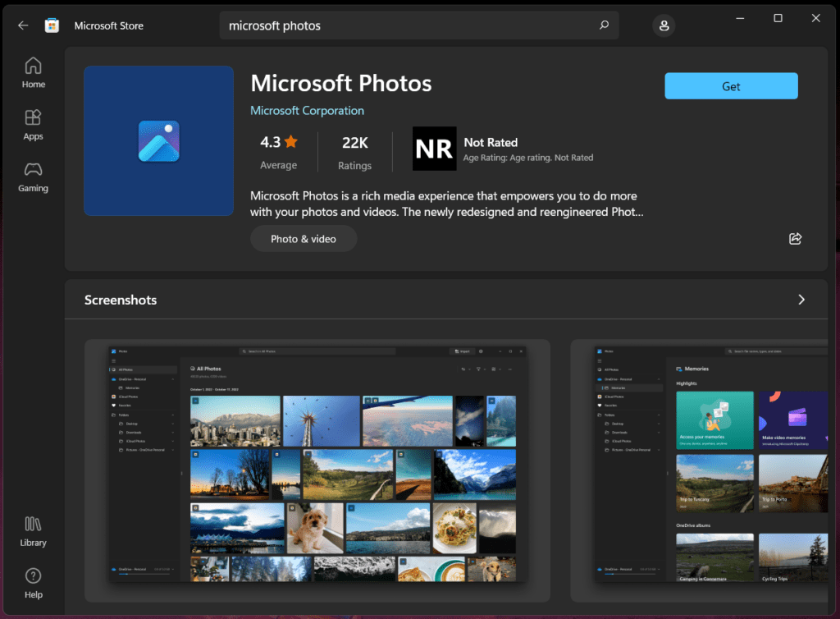Click the NR age rating badge
The image size is (840, 619).
point(435,149)
